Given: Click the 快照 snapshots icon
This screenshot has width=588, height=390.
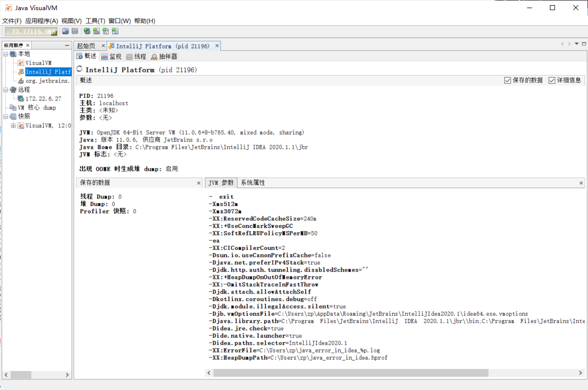Looking at the screenshot, I should (x=13, y=117).
